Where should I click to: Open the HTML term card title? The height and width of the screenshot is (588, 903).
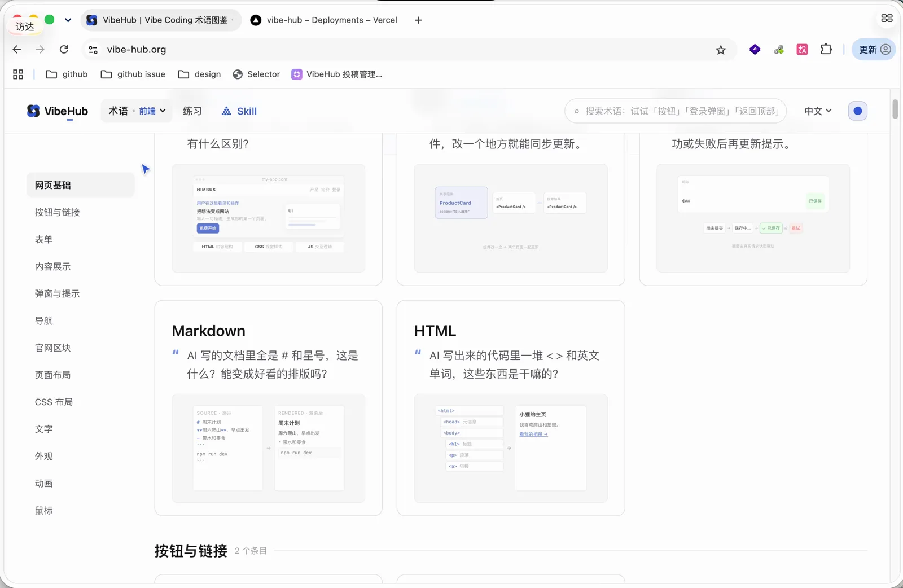click(x=435, y=331)
